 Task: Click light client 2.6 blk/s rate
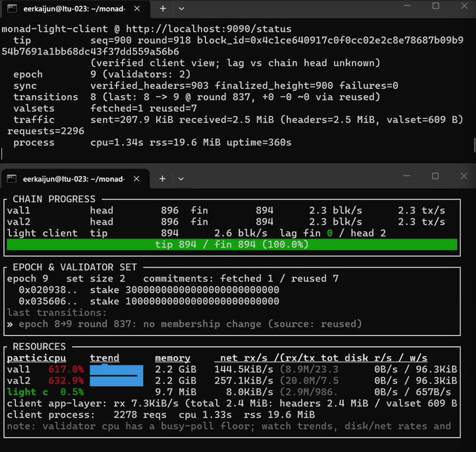tap(241, 233)
